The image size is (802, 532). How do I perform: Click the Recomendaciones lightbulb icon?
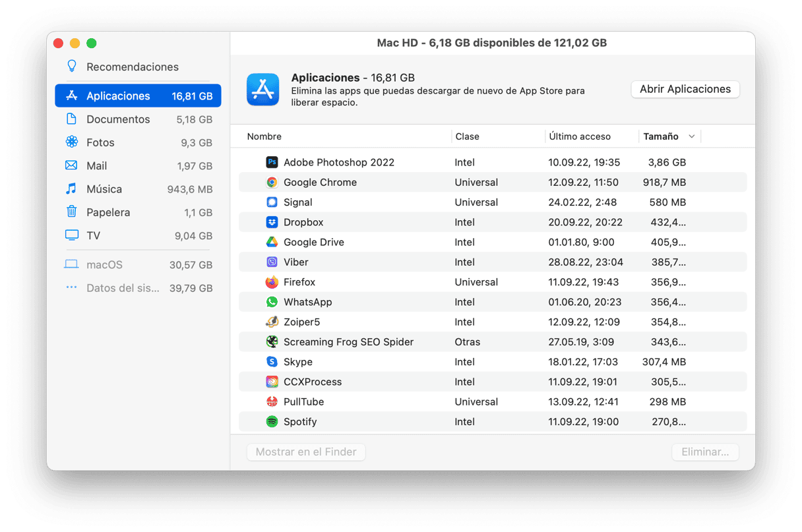72,67
